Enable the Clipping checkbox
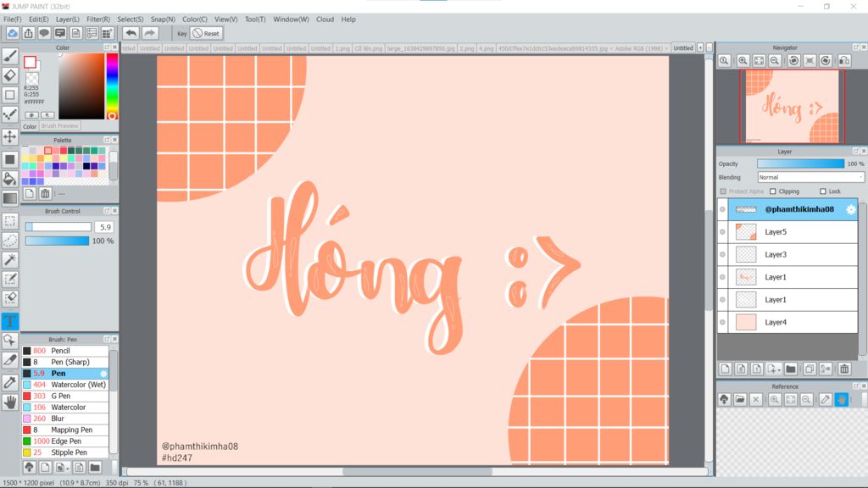Image resolution: width=868 pixels, height=488 pixels. (773, 191)
